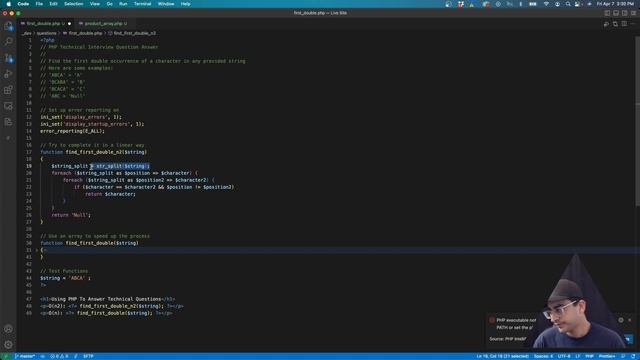Open the Source Control view
The width and height of the screenshot is (640, 360).
coord(8,58)
